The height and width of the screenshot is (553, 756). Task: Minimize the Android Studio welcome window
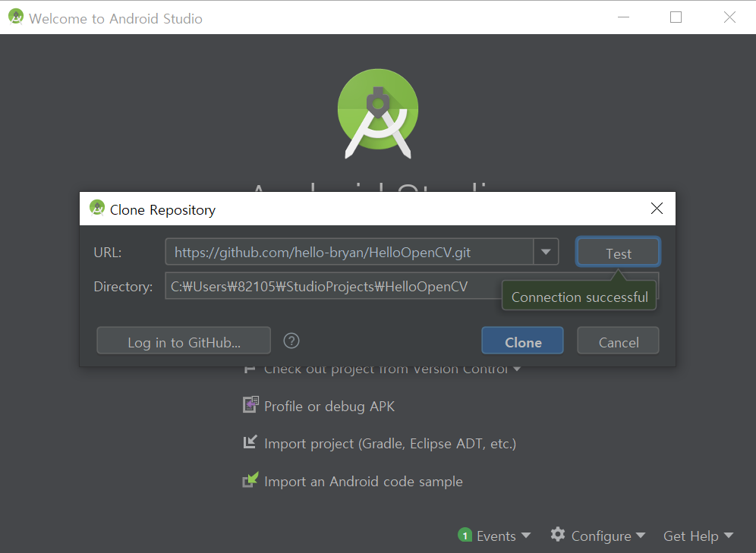(x=623, y=17)
